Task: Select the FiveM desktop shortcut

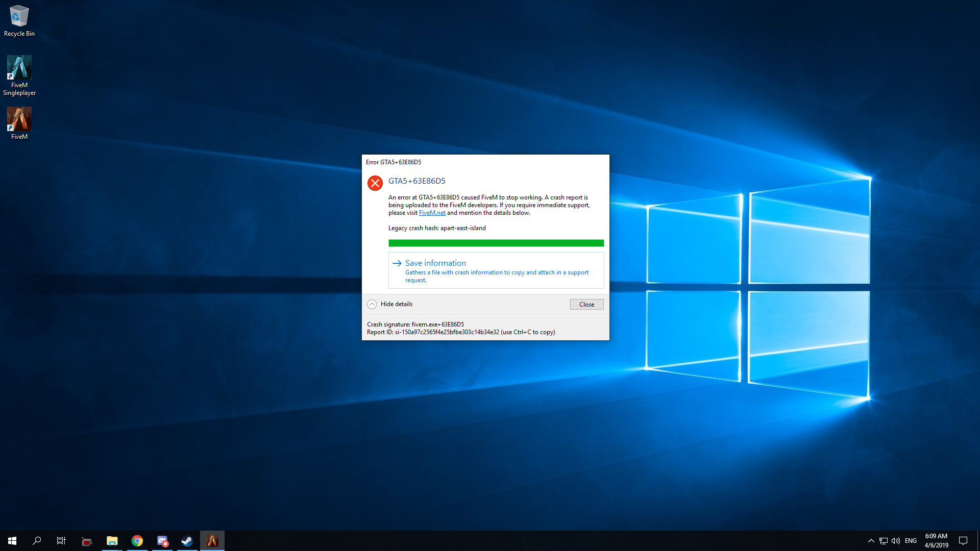Action: [x=19, y=122]
